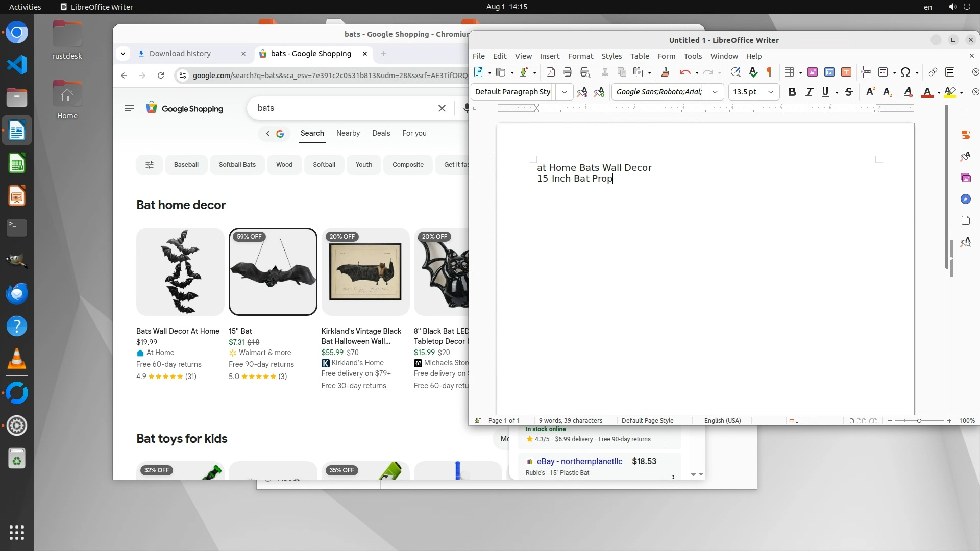Click the Deals link in Google Shopping
980x551 pixels.
[381, 133]
